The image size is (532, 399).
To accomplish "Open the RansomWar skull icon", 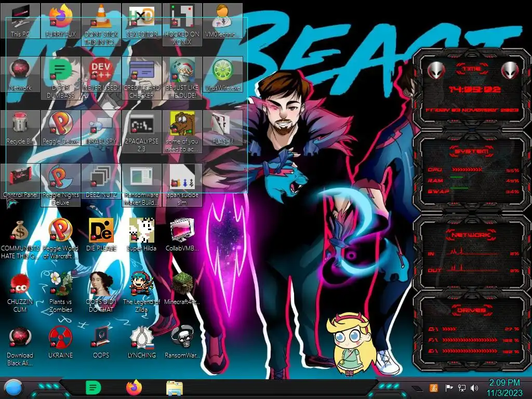I will pos(182,342).
